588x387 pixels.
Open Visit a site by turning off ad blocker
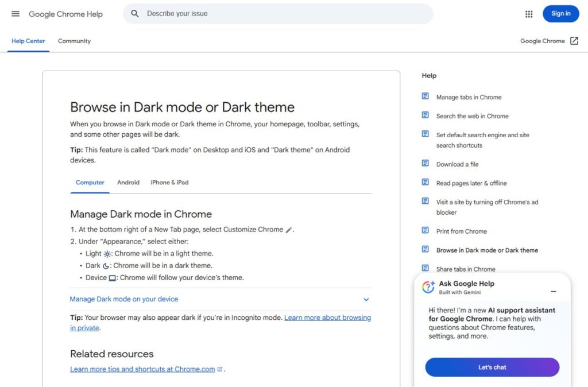(487, 207)
